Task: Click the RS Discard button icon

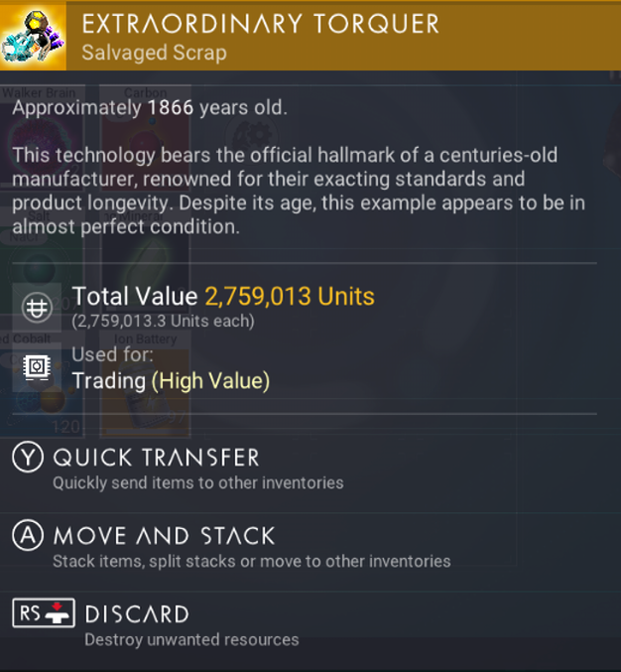Action: coord(44,612)
